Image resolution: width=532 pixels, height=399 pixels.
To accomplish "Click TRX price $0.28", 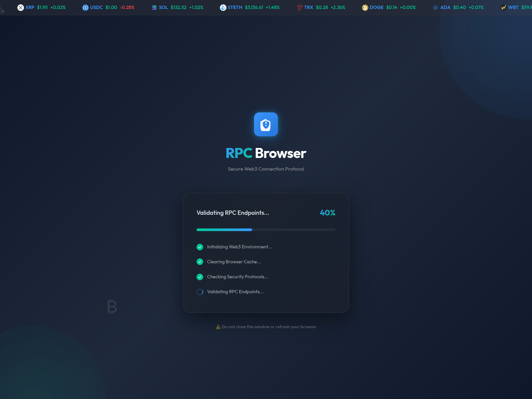I will [322, 7].
